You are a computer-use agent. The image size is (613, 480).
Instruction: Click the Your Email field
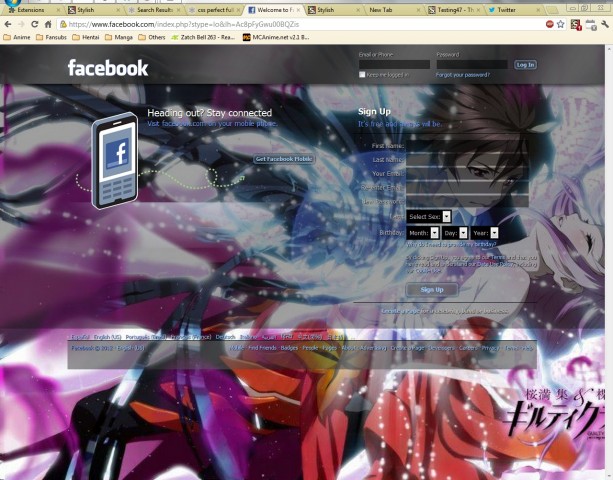[467, 174]
